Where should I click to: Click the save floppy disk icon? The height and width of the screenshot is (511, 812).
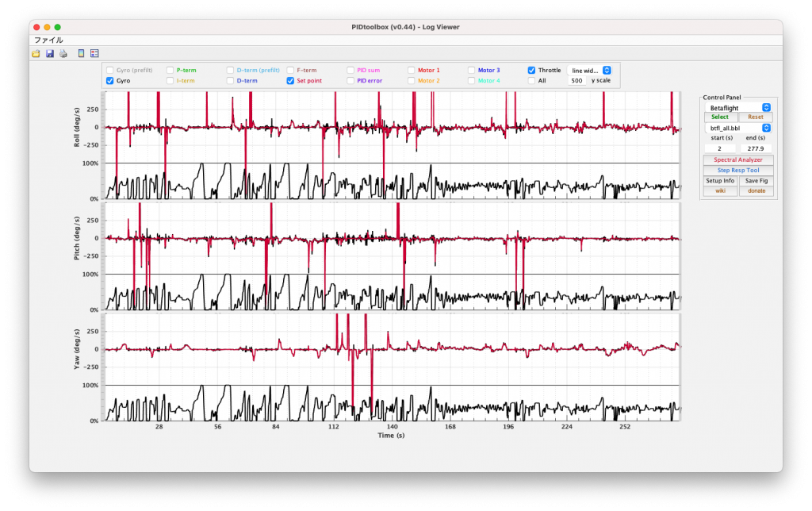50,53
